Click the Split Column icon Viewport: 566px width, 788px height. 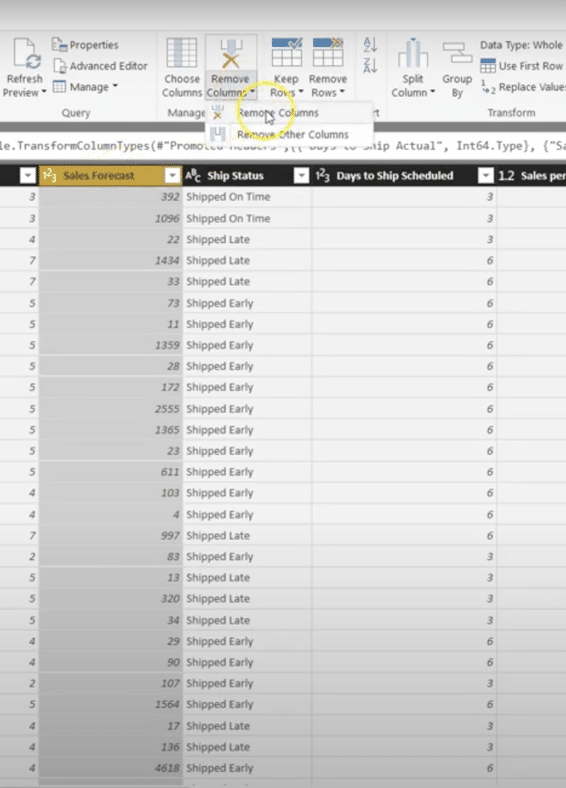[413, 53]
